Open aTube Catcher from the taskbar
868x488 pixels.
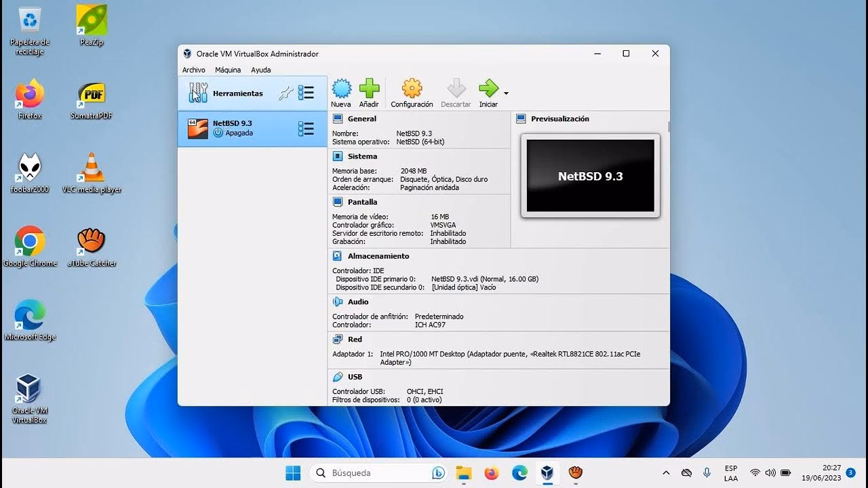coord(575,472)
